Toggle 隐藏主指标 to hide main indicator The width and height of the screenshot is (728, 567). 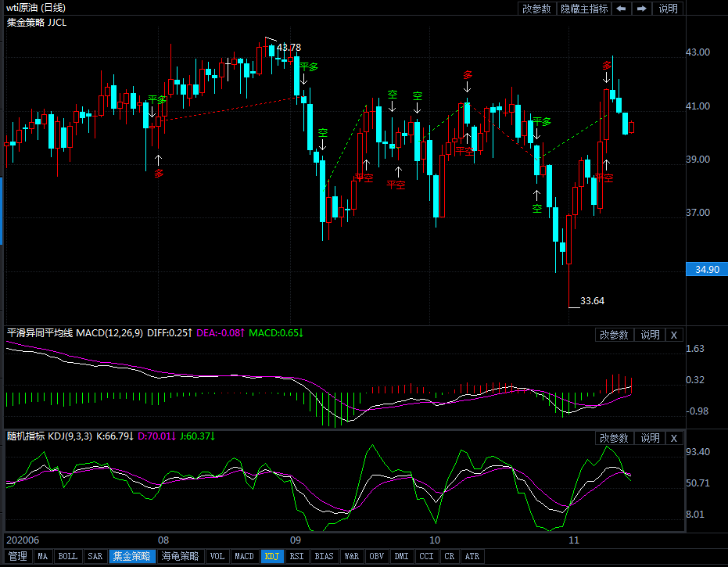583,9
